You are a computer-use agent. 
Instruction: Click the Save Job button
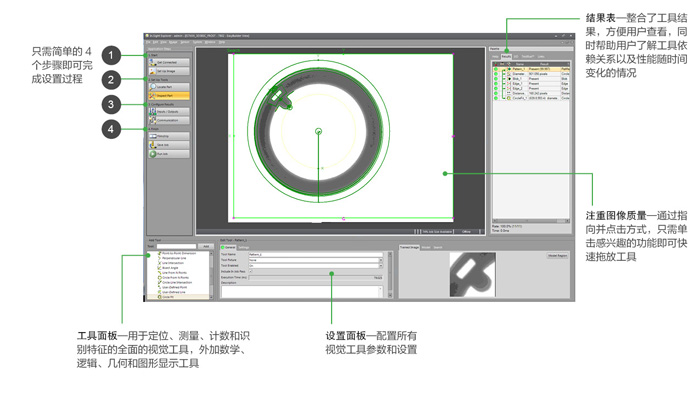coord(169,145)
